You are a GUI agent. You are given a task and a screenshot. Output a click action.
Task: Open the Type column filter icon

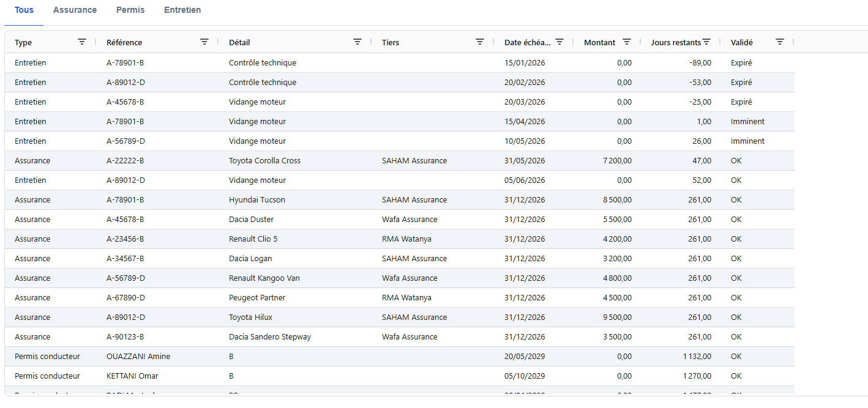(82, 42)
